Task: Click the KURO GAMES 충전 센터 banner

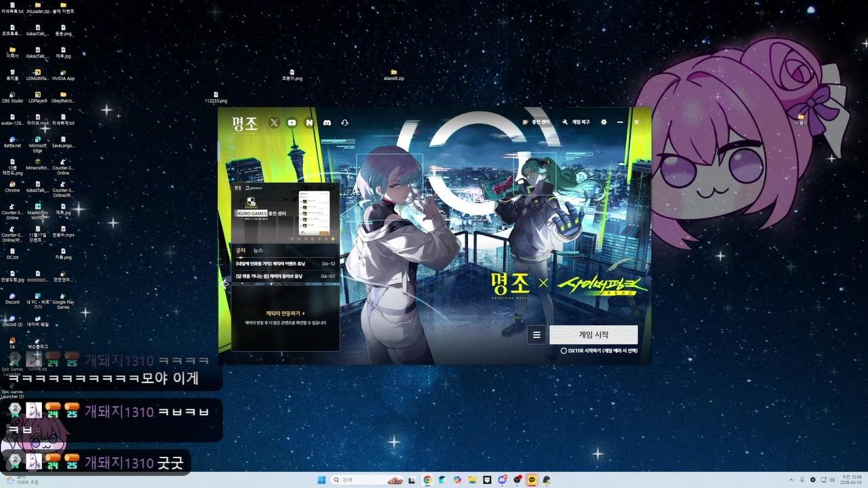Action: [x=285, y=213]
